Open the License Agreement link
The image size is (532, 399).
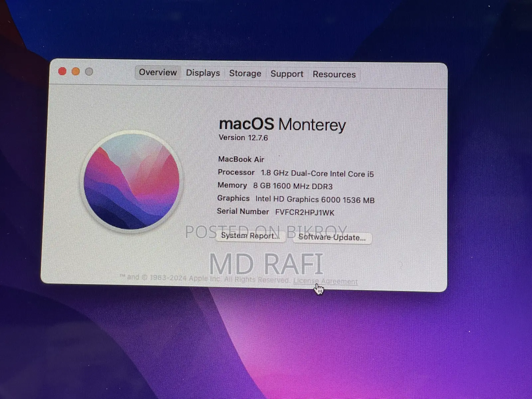tap(326, 281)
